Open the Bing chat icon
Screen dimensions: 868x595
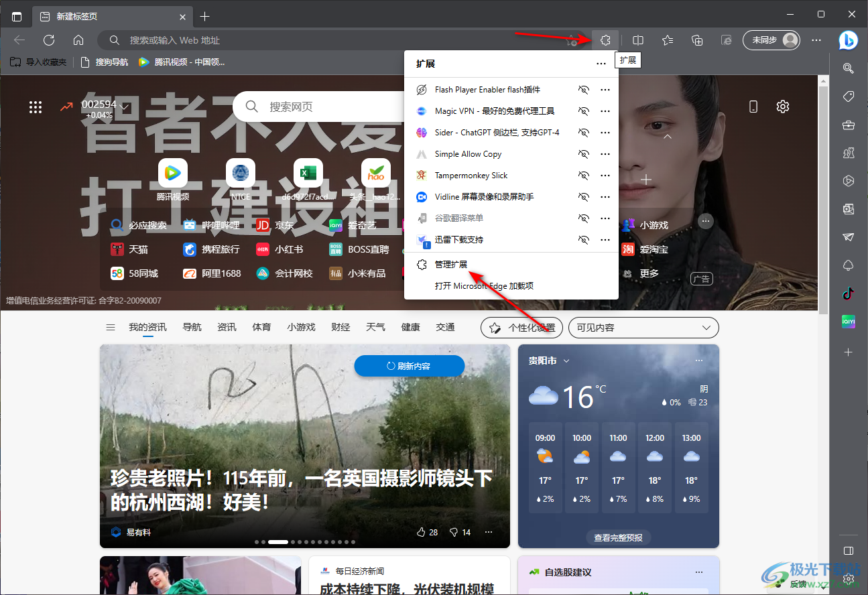(x=848, y=40)
